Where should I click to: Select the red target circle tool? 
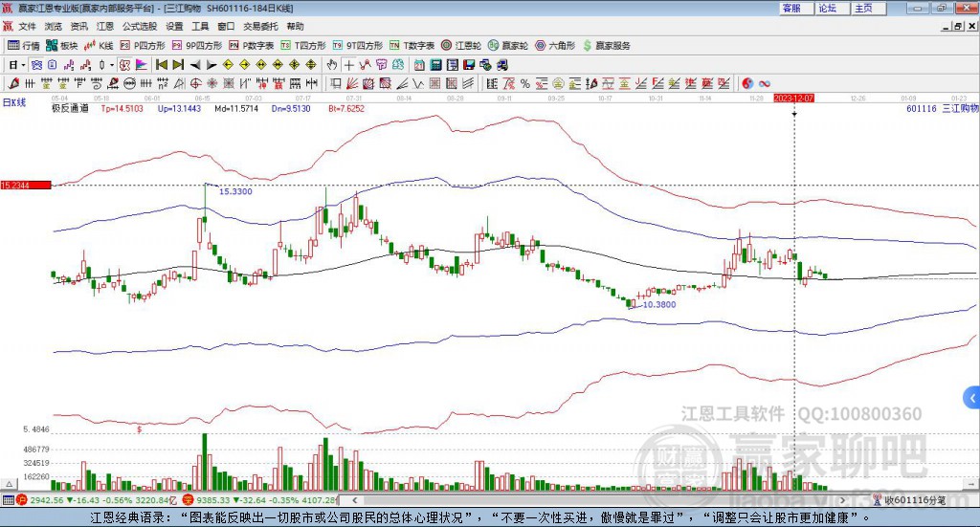click(x=195, y=83)
